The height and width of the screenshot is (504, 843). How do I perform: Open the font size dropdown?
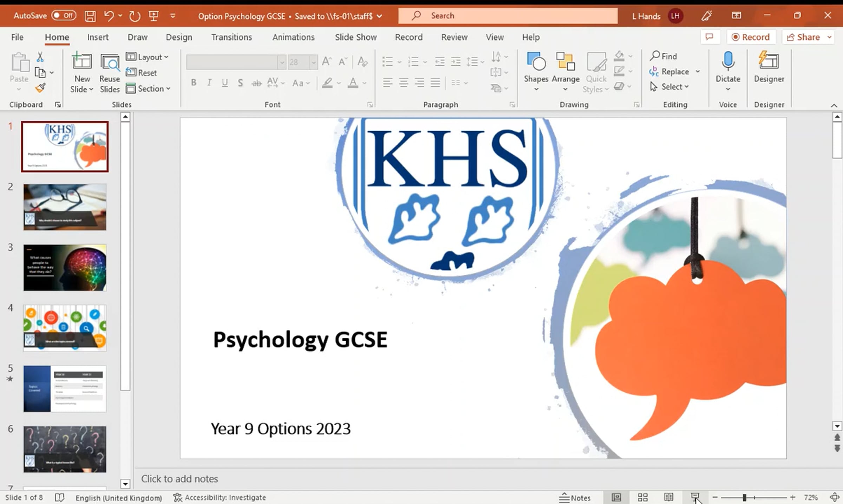pyautogui.click(x=313, y=63)
